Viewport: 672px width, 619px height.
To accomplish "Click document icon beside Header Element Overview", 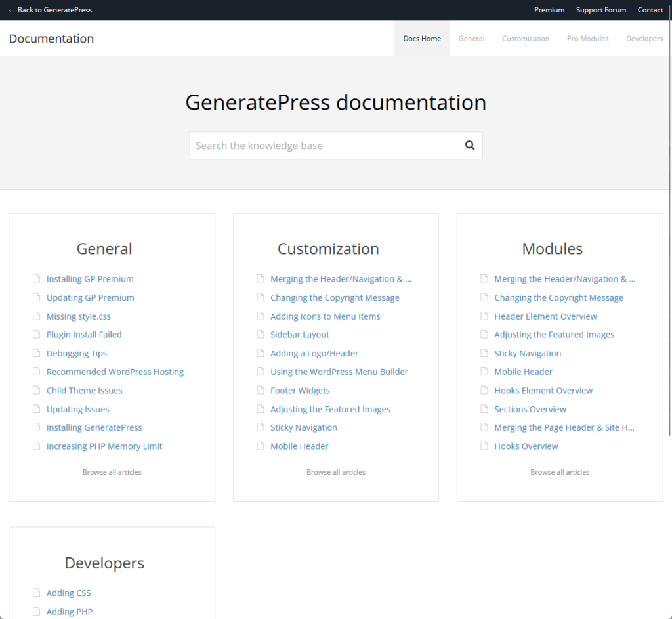I will tap(484, 316).
